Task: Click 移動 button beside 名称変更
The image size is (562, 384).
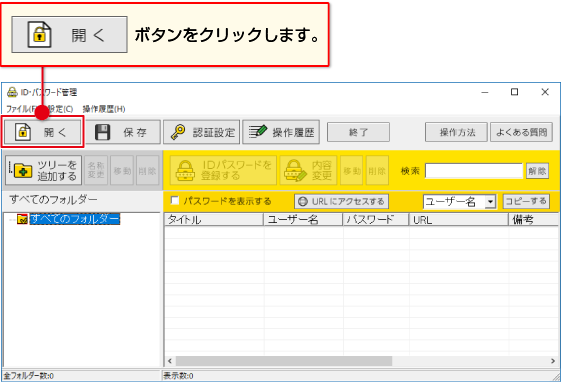Action: (x=122, y=170)
